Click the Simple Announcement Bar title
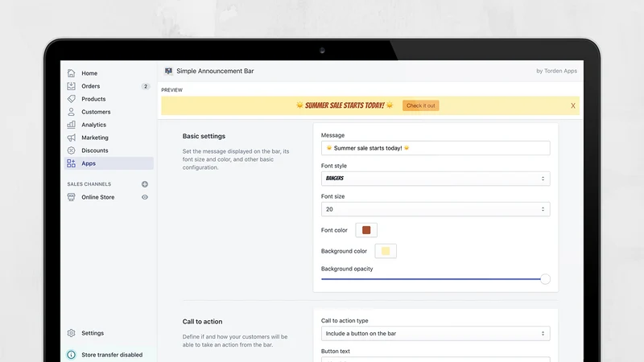Image resolution: width=644 pixels, height=362 pixels. point(215,71)
